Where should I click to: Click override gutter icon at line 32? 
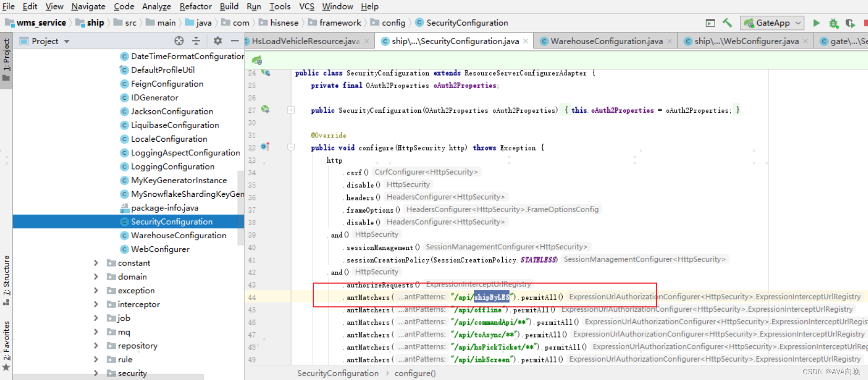(x=265, y=147)
